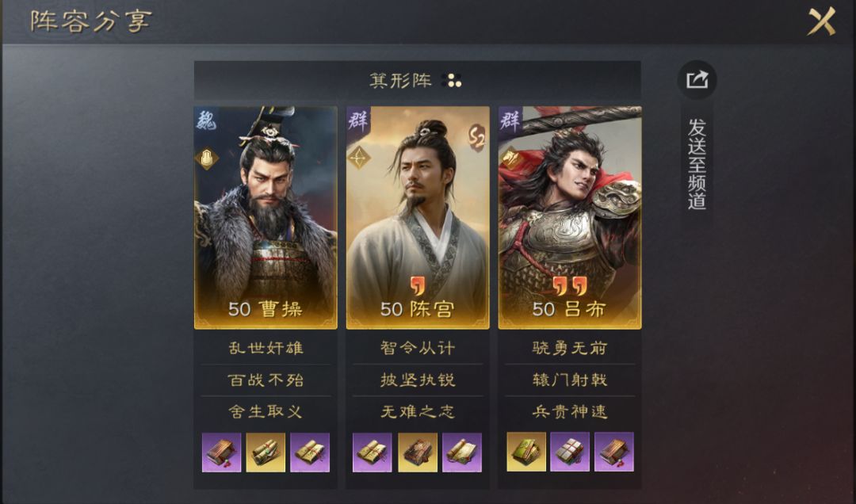This screenshot has width=856, height=504.
Task: View the 辕门射戟 skill
Action: (x=570, y=380)
